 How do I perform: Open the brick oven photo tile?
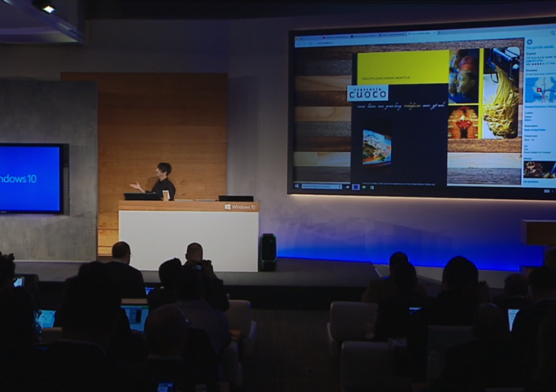464,122
